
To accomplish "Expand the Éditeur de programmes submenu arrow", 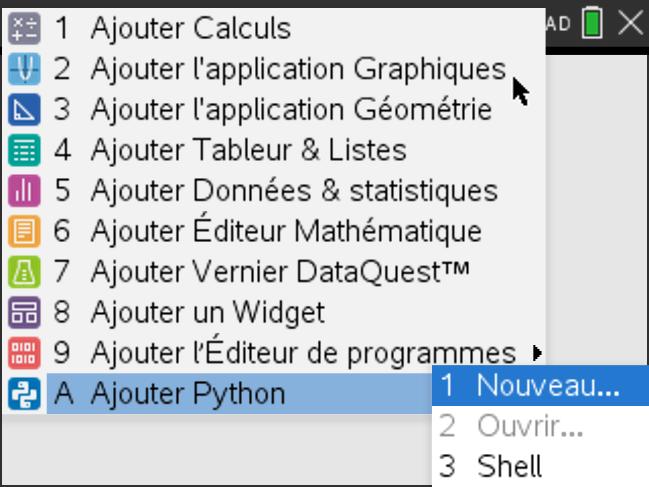I will pos(537,352).
